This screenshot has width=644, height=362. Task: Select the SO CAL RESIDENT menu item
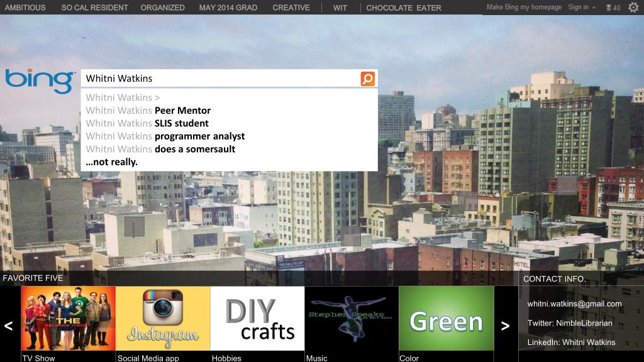(94, 8)
